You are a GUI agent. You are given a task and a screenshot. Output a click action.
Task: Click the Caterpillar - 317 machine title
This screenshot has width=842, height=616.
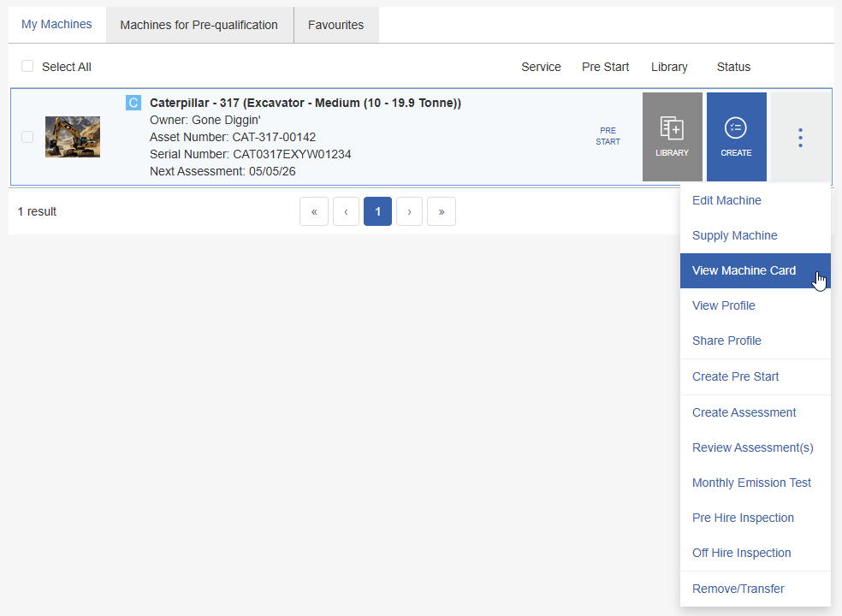point(305,103)
